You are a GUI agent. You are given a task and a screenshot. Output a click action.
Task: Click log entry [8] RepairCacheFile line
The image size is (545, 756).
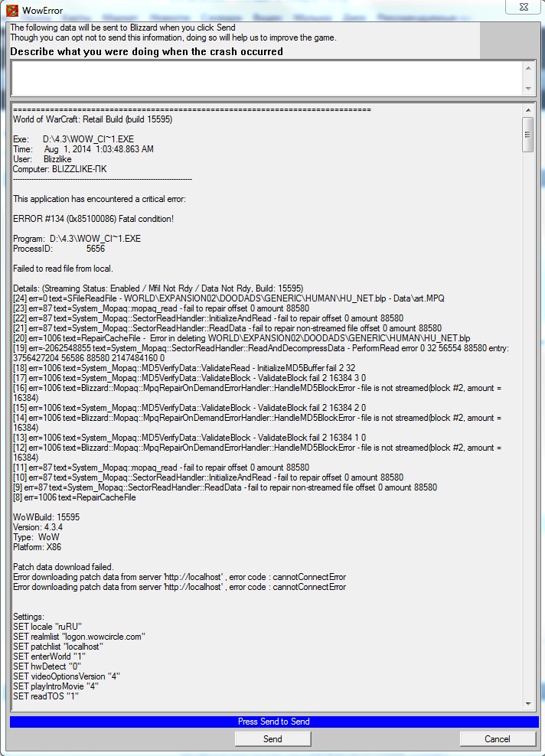click(74, 497)
